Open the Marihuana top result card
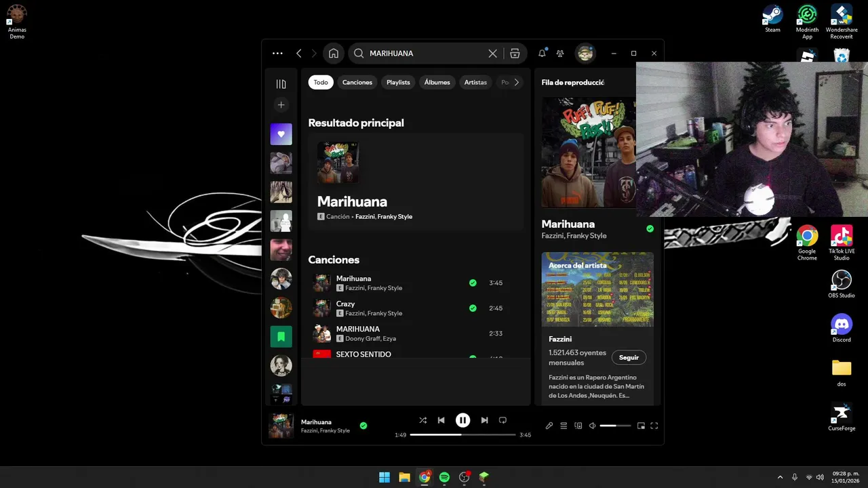 pyautogui.click(x=416, y=182)
